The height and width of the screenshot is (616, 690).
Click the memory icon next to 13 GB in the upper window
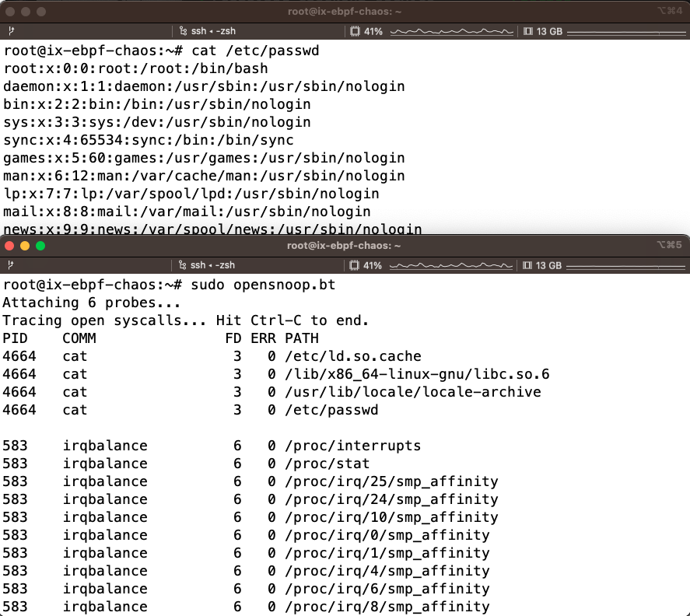(528, 31)
